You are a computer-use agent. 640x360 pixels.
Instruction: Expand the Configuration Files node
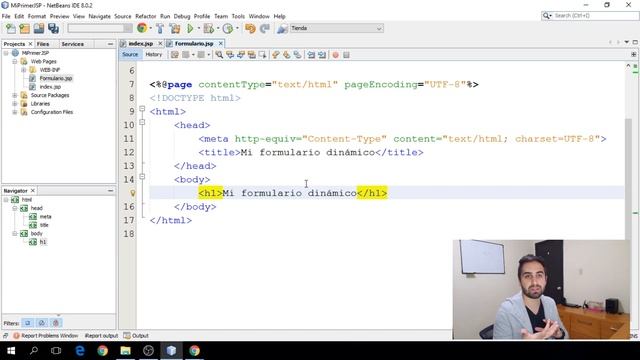(x=15, y=112)
